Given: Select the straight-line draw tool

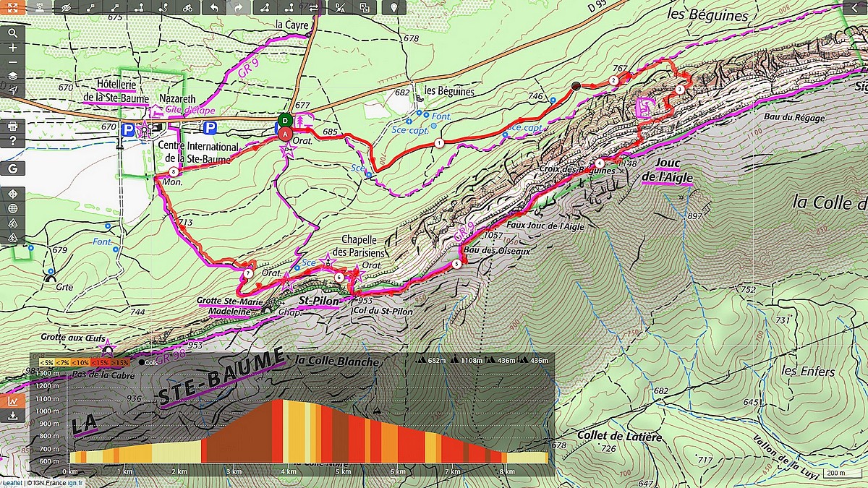Looking at the screenshot, I should pyautogui.click(x=90, y=8).
